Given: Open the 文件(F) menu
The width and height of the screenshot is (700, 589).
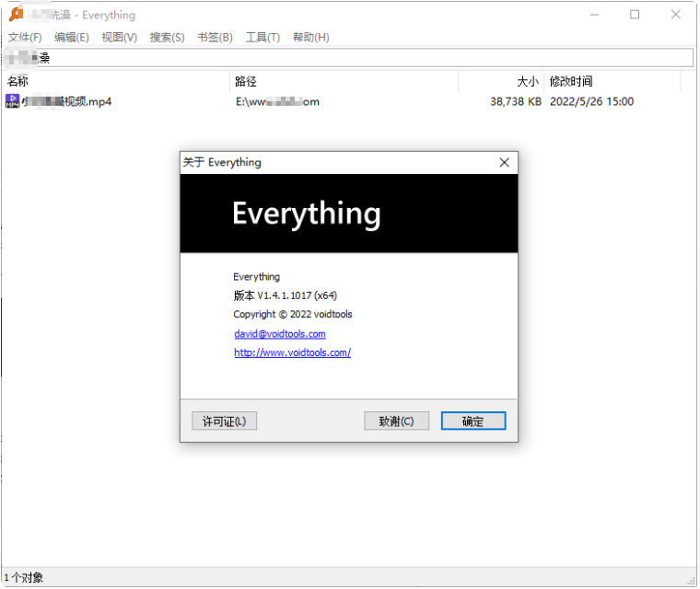Looking at the screenshot, I should (25, 38).
